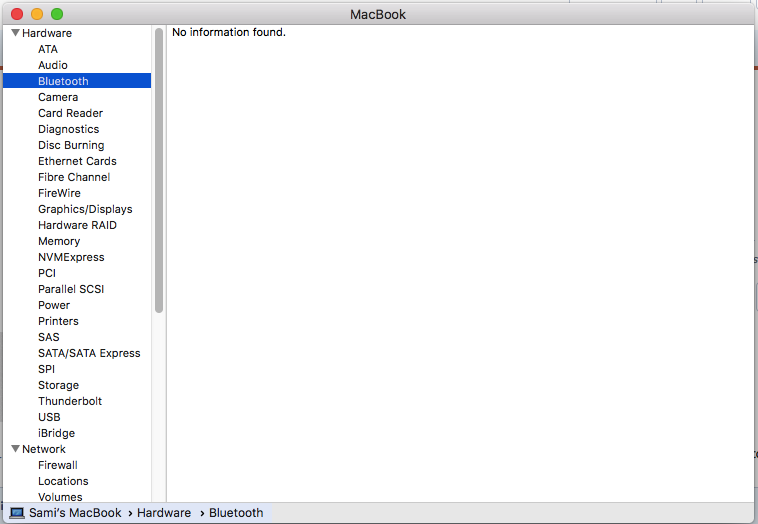Zoom window using the green button
Viewport: 758px width, 524px height.
(57, 15)
